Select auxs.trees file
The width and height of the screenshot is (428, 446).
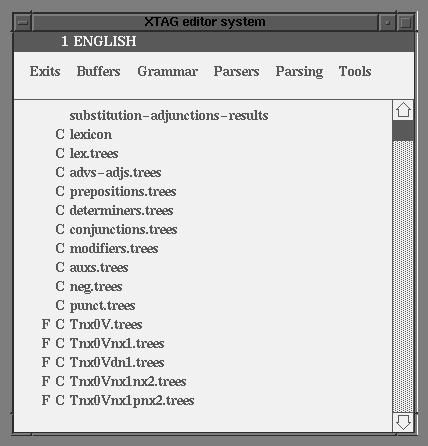[99, 267]
